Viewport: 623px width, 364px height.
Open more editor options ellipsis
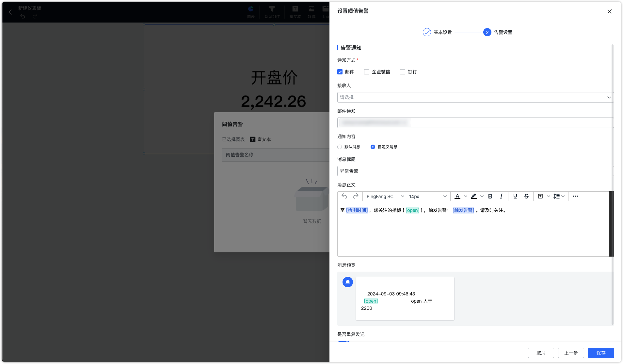tap(575, 196)
